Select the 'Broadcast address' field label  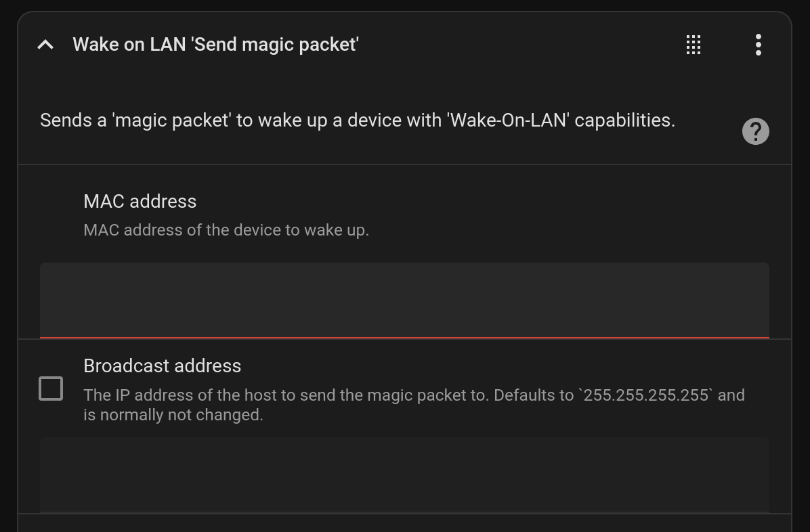[x=163, y=365]
